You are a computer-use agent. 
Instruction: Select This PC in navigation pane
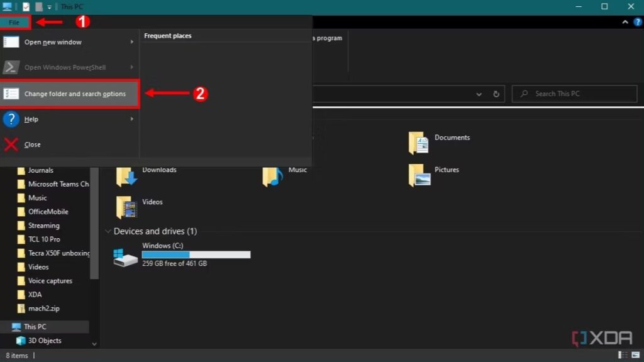tap(45, 327)
